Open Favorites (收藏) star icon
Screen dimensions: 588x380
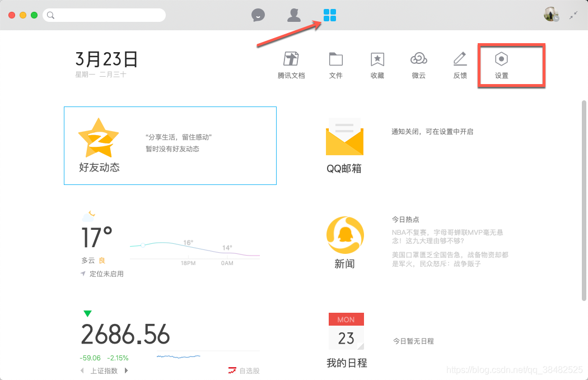[377, 66]
